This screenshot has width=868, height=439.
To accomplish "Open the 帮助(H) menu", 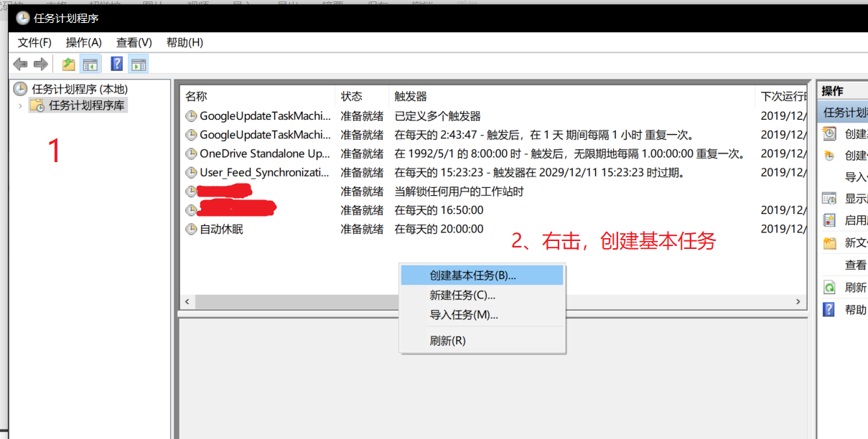I will (185, 42).
